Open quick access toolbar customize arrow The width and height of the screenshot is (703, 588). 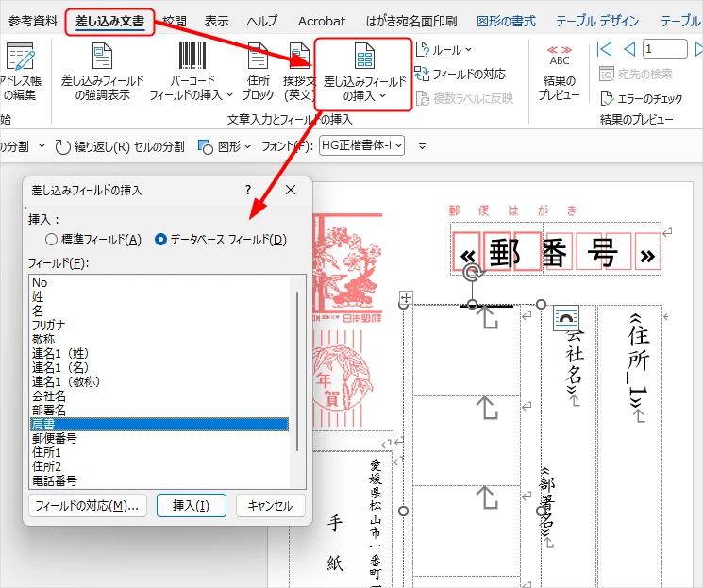[422, 146]
